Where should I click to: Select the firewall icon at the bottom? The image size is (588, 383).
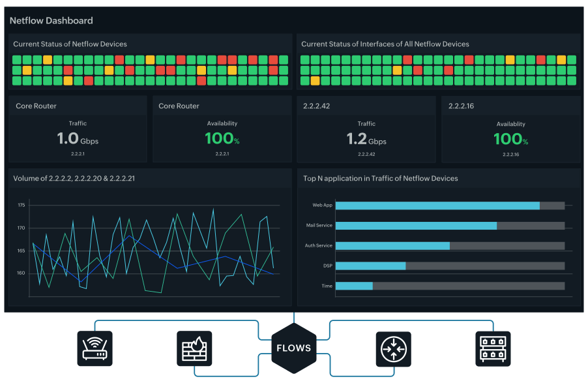194,348
